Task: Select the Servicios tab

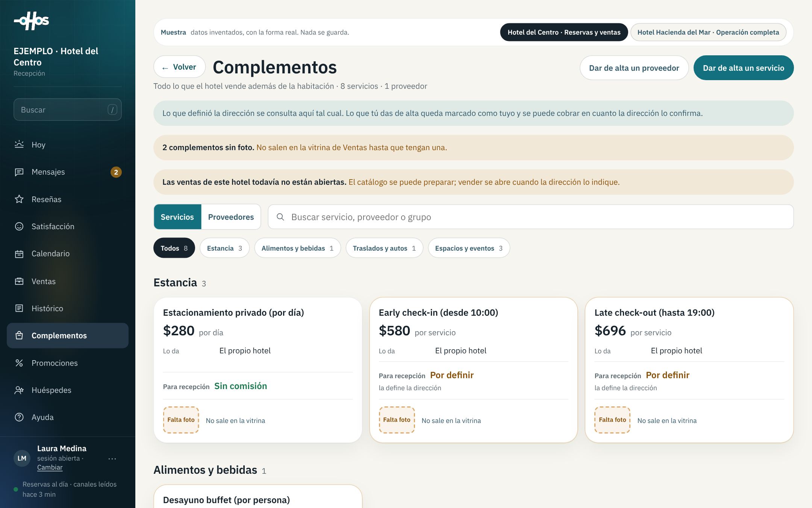Action: point(177,217)
